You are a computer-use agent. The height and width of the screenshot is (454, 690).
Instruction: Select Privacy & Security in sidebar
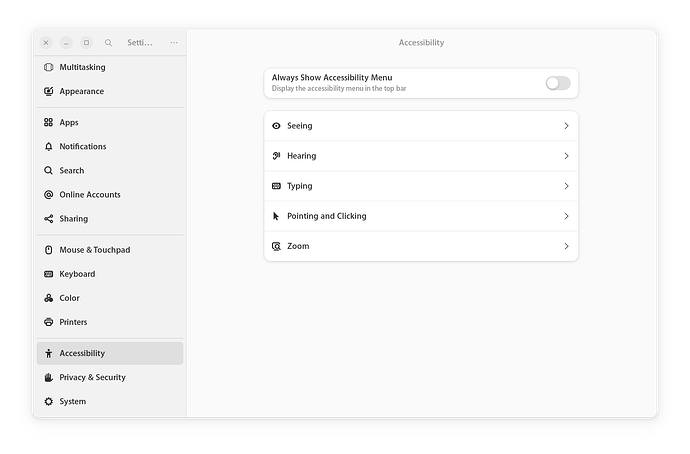92,378
